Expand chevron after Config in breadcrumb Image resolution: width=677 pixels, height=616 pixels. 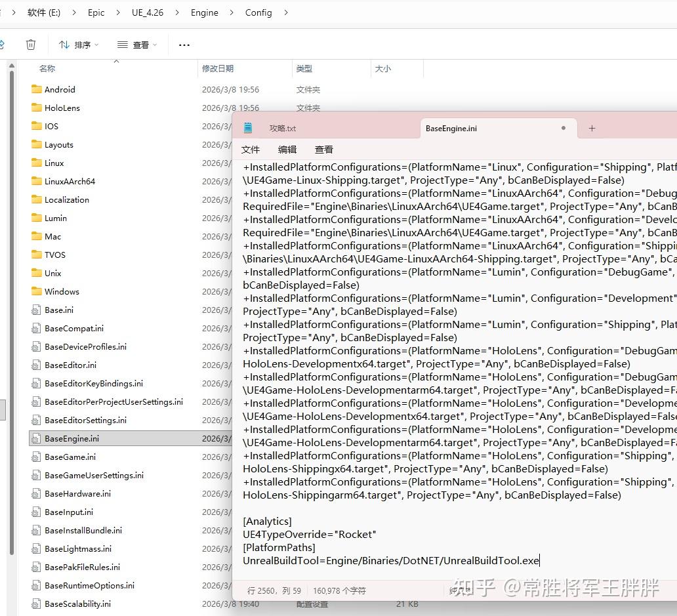coord(286,12)
